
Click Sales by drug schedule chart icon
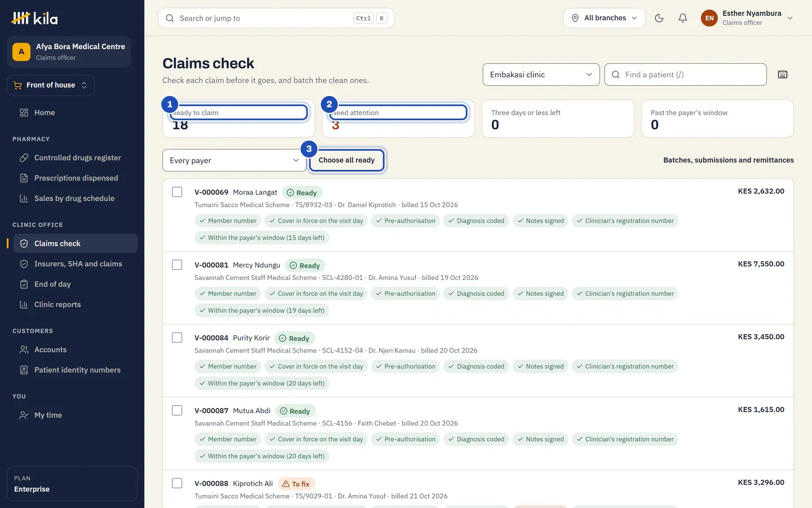coord(24,198)
